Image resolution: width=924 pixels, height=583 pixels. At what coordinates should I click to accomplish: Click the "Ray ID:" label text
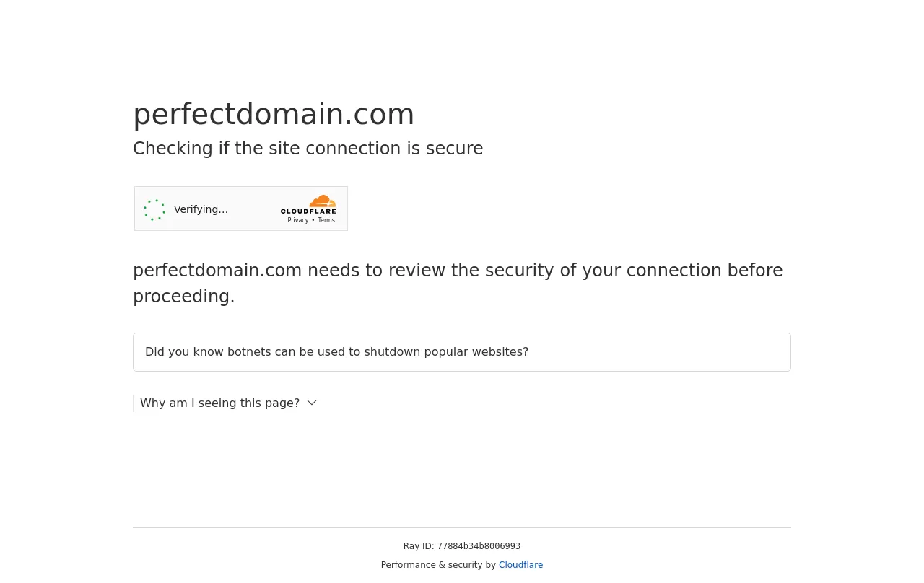[x=419, y=546]
